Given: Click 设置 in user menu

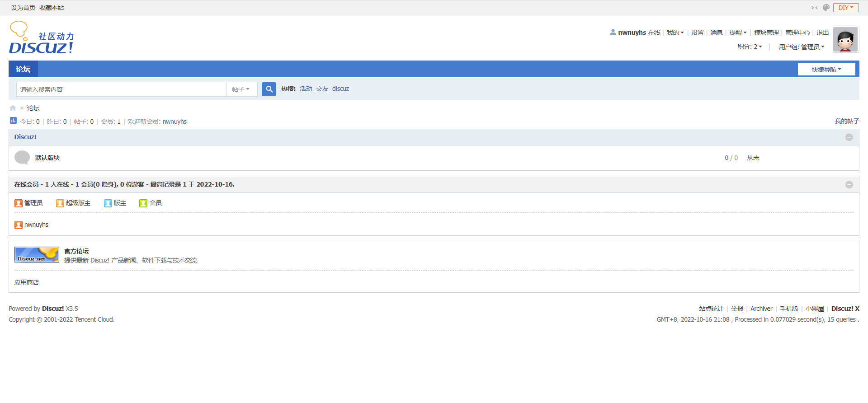Looking at the screenshot, I should tap(698, 33).
